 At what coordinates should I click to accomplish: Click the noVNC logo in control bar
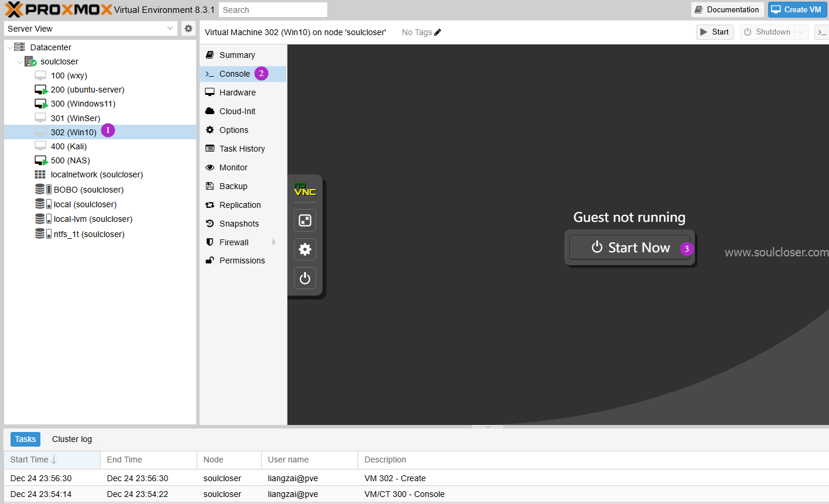coord(305,189)
